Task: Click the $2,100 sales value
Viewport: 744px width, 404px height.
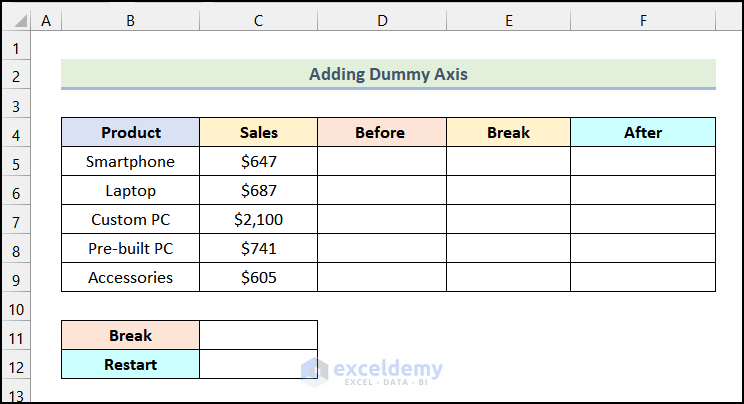Action: 258,219
